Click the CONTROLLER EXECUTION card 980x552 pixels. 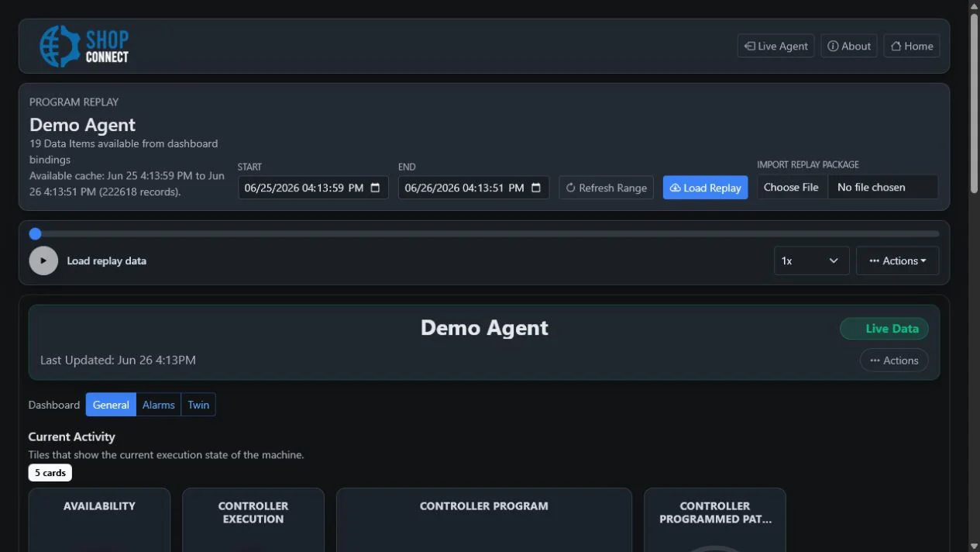coord(253,519)
